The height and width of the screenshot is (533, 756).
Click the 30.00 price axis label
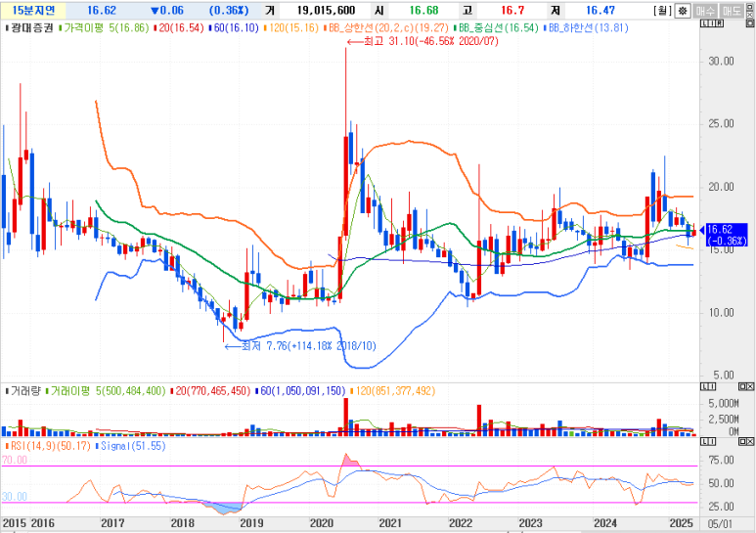[x=721, y=62]
